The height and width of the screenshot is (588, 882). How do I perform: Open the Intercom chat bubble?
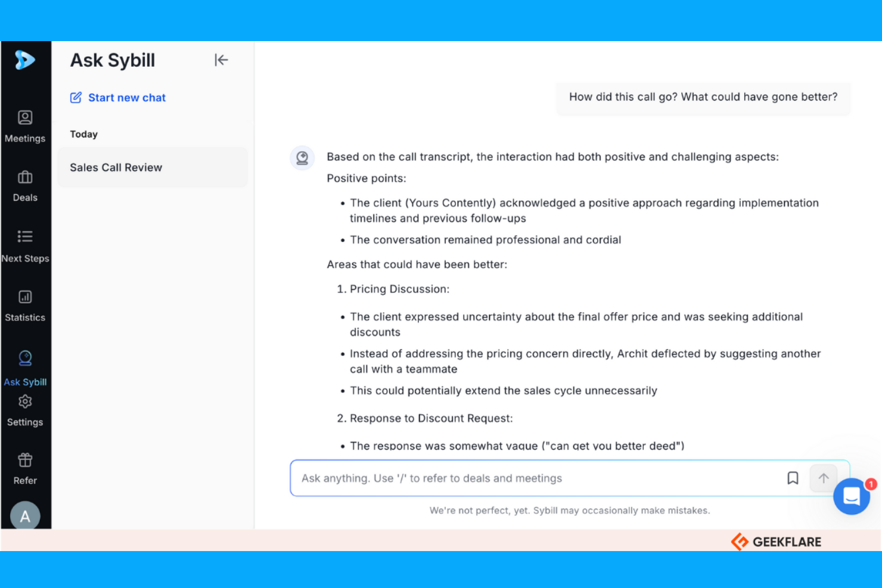851,496
